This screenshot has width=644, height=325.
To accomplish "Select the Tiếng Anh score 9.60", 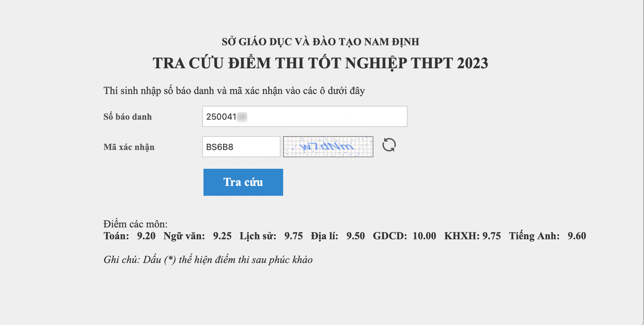I will [x=577, y=236].
